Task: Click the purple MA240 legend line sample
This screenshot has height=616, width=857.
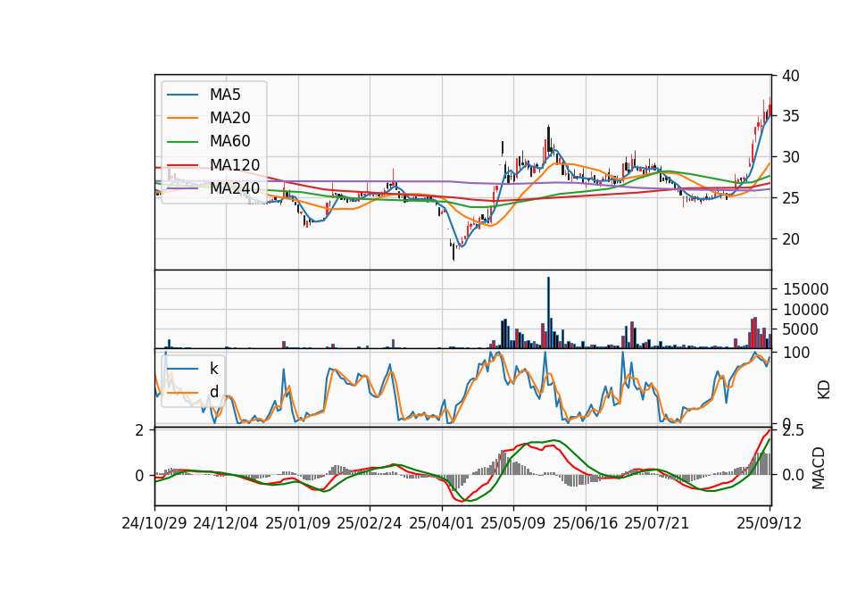Action: [x=182, y=188]
